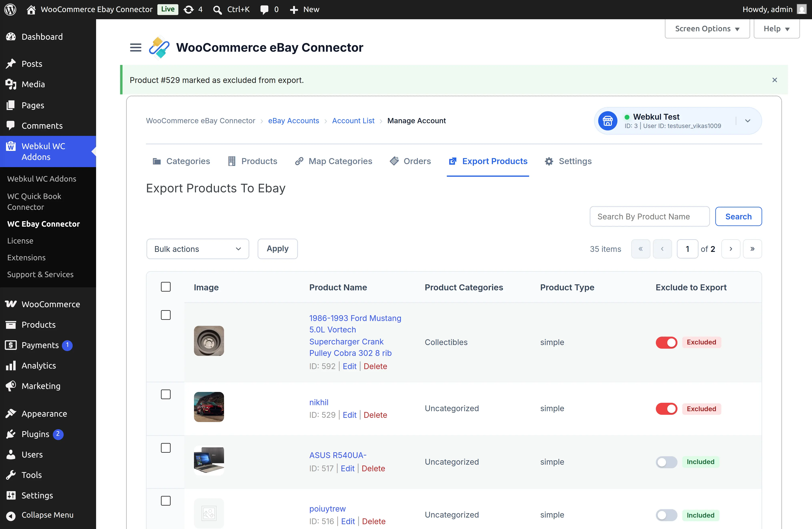Switch to the Map Categories tab
This screenshot has height=529, width=812.
click(x=334, y=161)
